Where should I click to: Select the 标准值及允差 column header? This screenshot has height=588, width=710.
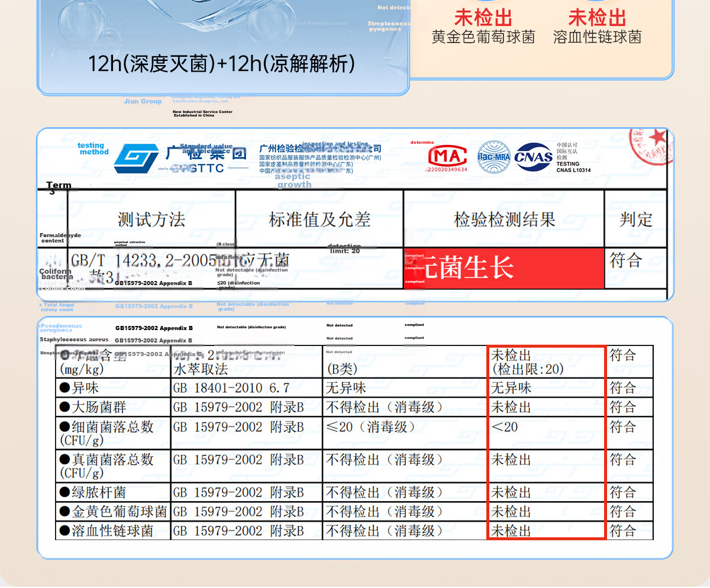click(x=319, y=219)
